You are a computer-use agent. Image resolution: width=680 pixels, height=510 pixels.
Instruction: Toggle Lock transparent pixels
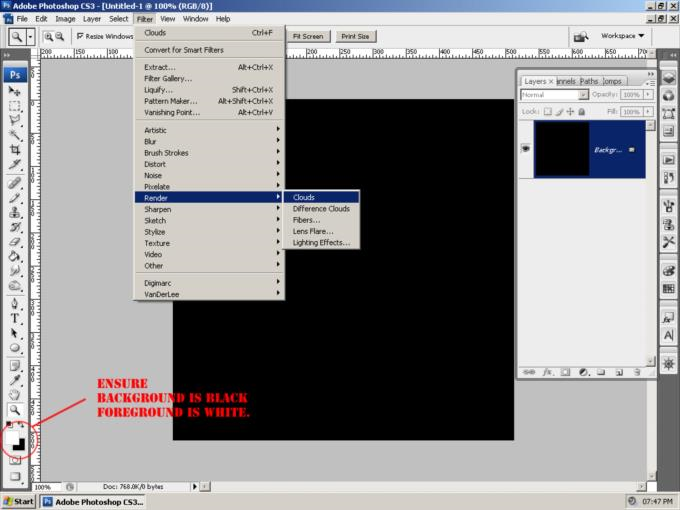point(548,112)
